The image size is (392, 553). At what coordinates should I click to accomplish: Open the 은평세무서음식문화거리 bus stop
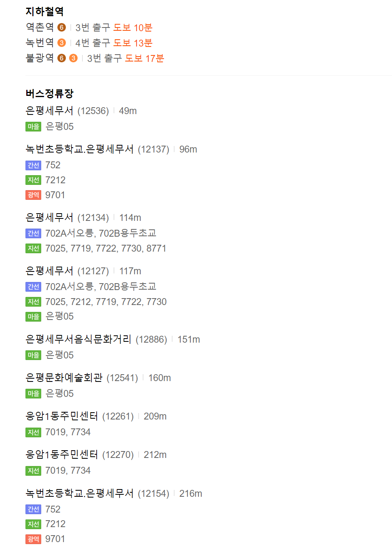point(78,339)
